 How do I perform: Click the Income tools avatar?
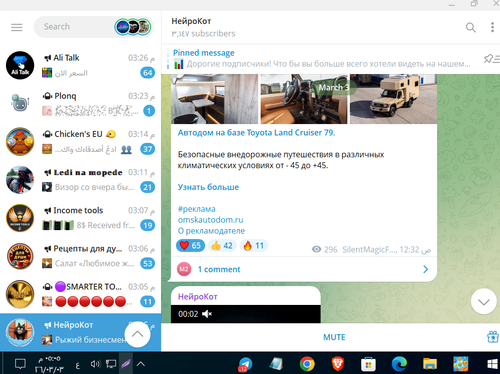coord(20,218)
